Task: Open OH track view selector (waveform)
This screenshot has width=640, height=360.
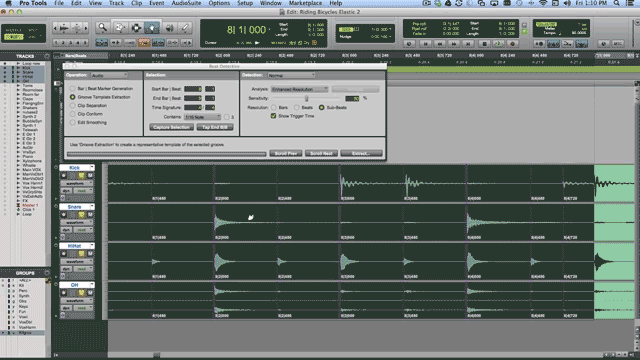Action: (77, 301)
